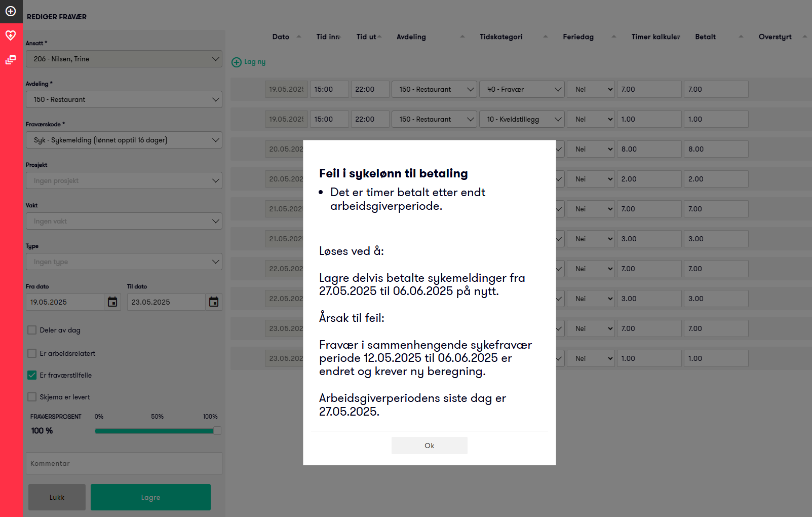Expand the Fraværskode dropdown
Screen dimensions: 812x517
[124, 140]
